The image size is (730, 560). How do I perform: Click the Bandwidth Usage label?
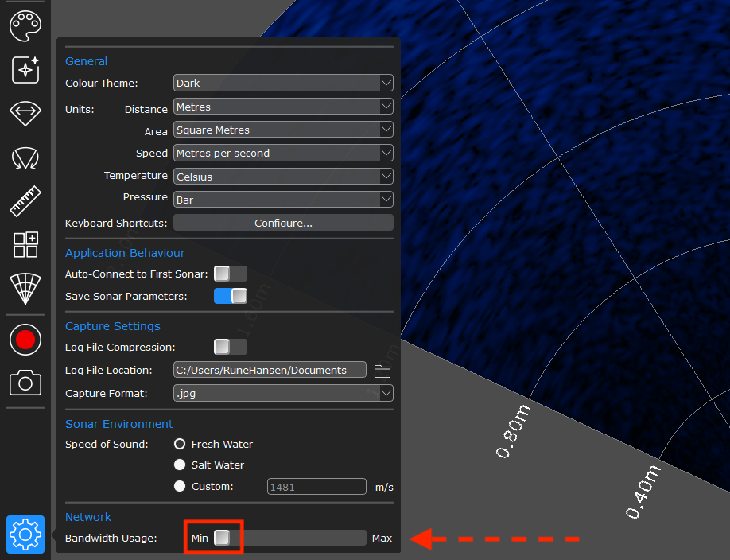(111, 538)
